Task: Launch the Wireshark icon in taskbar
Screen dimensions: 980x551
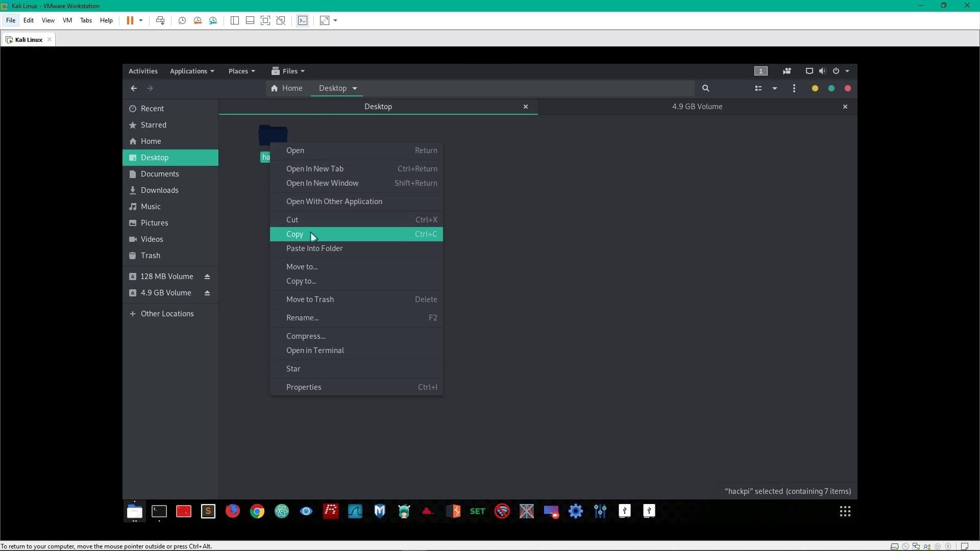Action: click(x=355, y=511)
